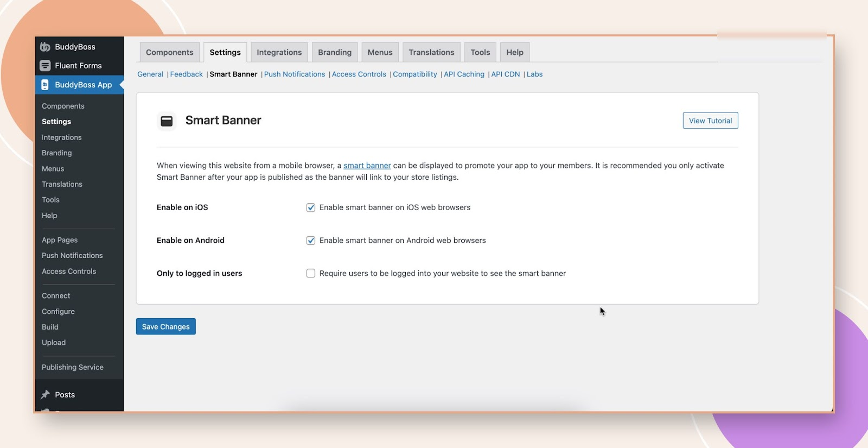This screenshot has width=868, height=448.
Task: Open the Labs sub-link
Action: click(x=534, y=74)
